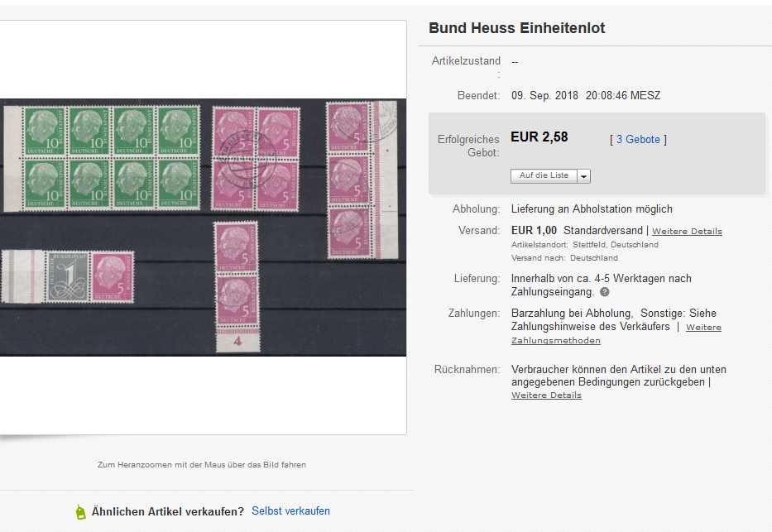Screen dimensions: 772x532
Task: Click the gray Bundespost number 1 stamp
Action: coord(69,276)
